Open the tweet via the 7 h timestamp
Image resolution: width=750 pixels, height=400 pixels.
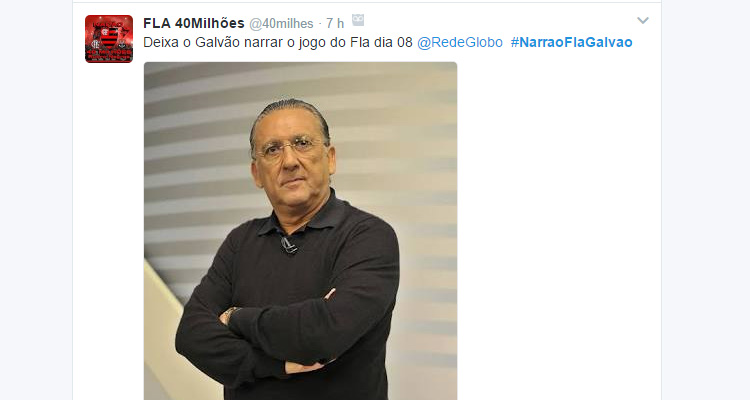335,23
